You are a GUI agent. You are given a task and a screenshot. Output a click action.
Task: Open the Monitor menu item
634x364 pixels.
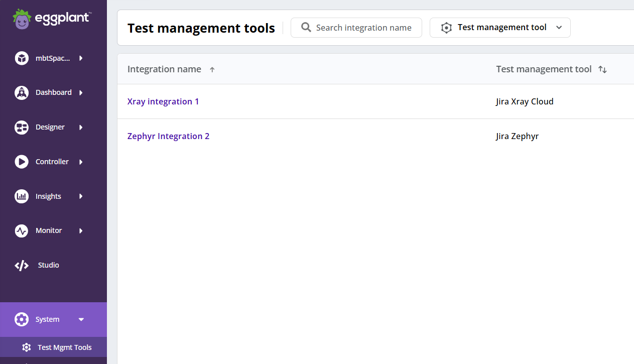tap(54, 231)
